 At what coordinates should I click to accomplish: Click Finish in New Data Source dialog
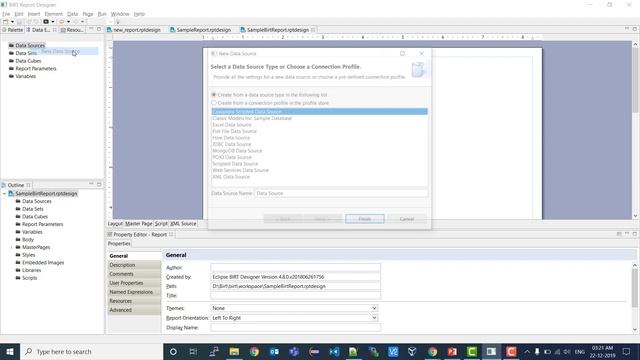point(364,219)
